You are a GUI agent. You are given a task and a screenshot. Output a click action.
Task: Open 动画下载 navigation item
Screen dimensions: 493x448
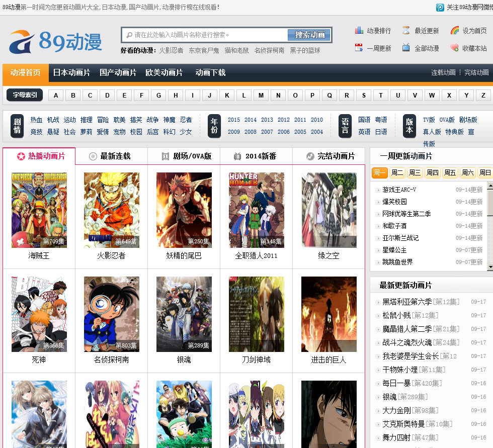pos(210,72)
